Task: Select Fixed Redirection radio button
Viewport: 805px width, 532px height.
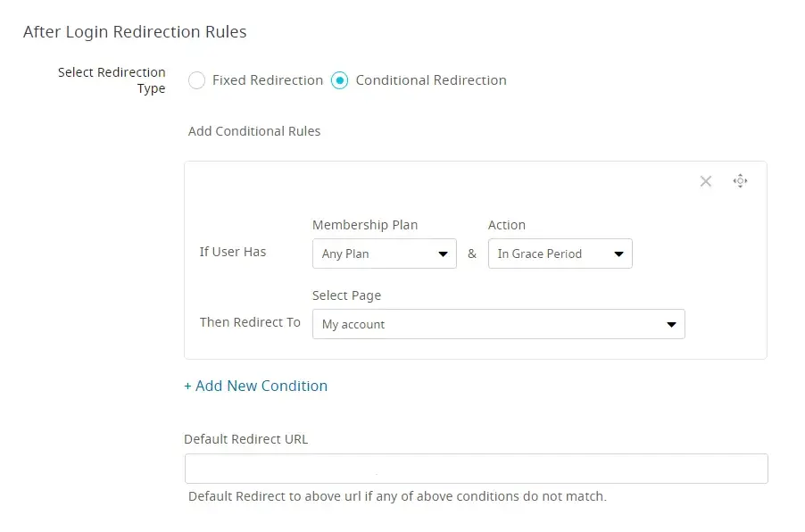Action: click(x=197, y=80)
